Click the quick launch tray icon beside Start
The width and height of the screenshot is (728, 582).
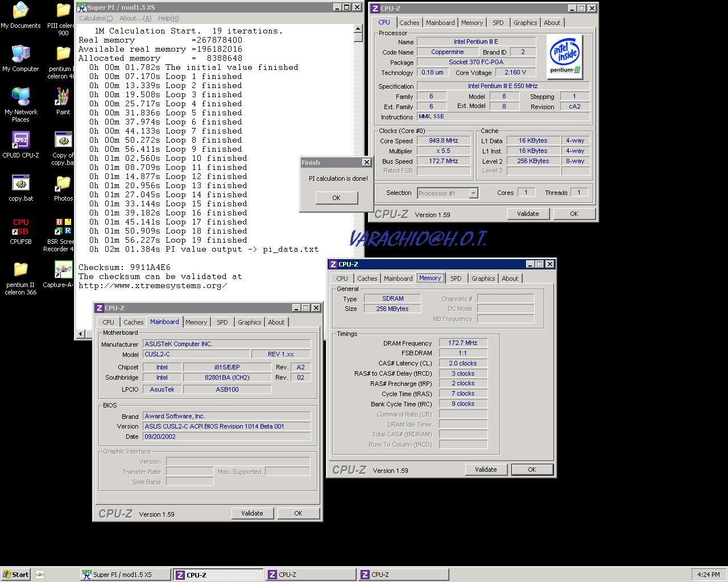pyautogui.click(x=40, y=575)
